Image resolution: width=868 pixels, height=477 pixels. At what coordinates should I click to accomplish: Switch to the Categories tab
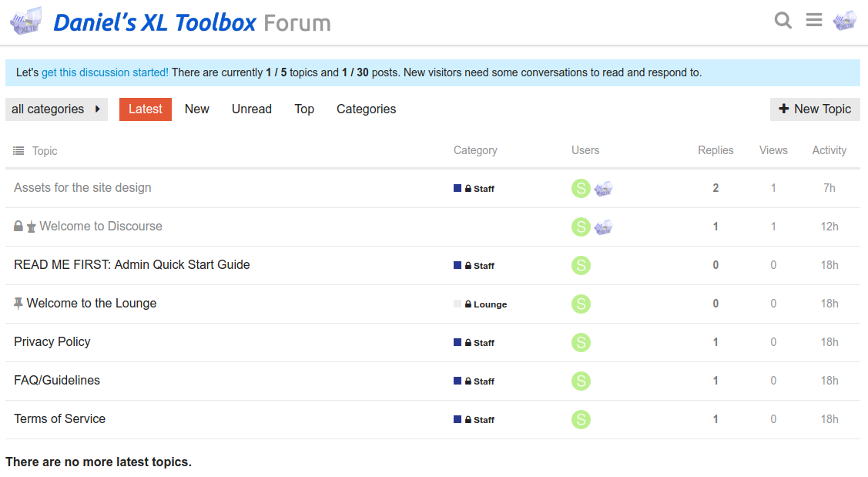pos(367,109)
